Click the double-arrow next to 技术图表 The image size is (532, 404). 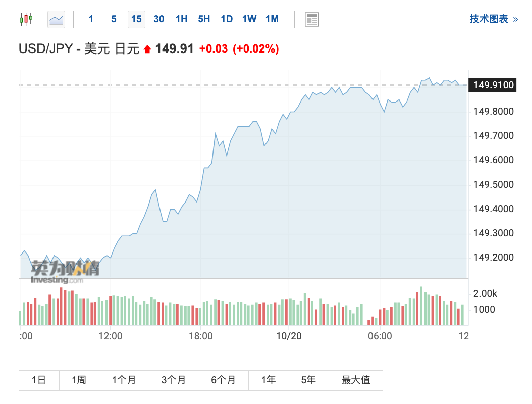(x=515, y=19)
